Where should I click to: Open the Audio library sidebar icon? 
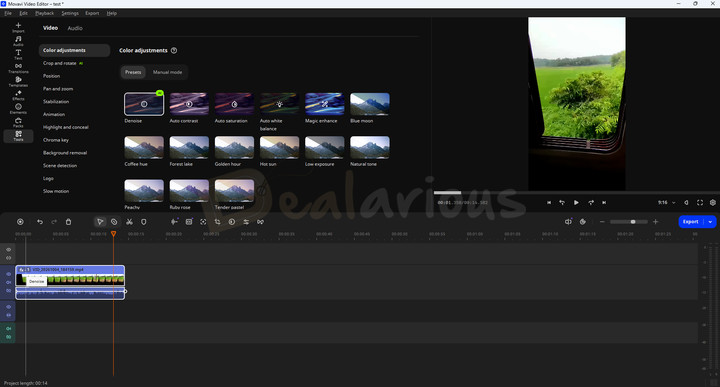tap(18, 41)
